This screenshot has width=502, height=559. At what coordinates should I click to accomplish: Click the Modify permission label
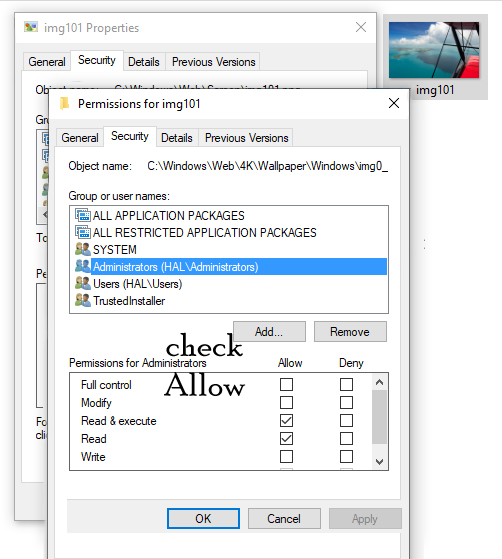click(96, 403)
